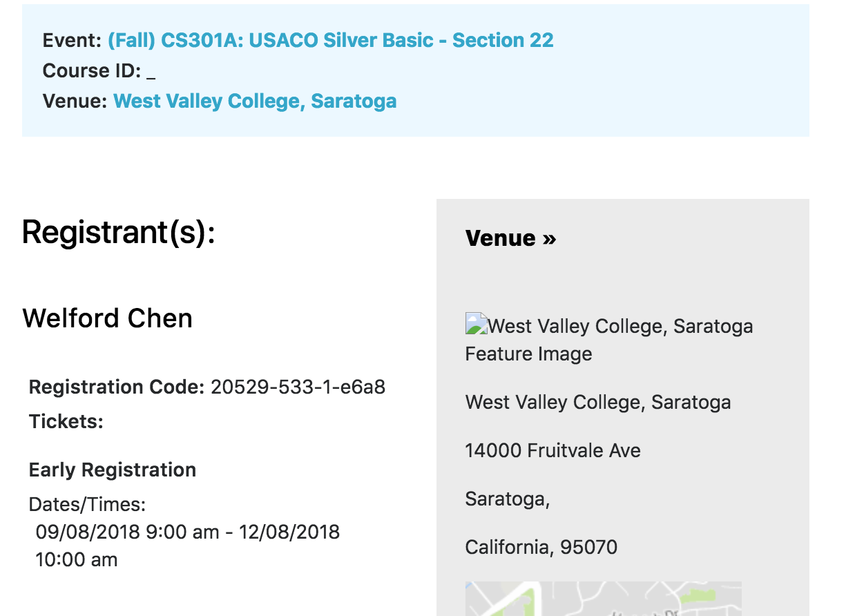The width and height of the screenshot is (855, 616).
Task: Click the West Valley College, Saratoga Feature Image alt text
Action: (x=609, y=340)
